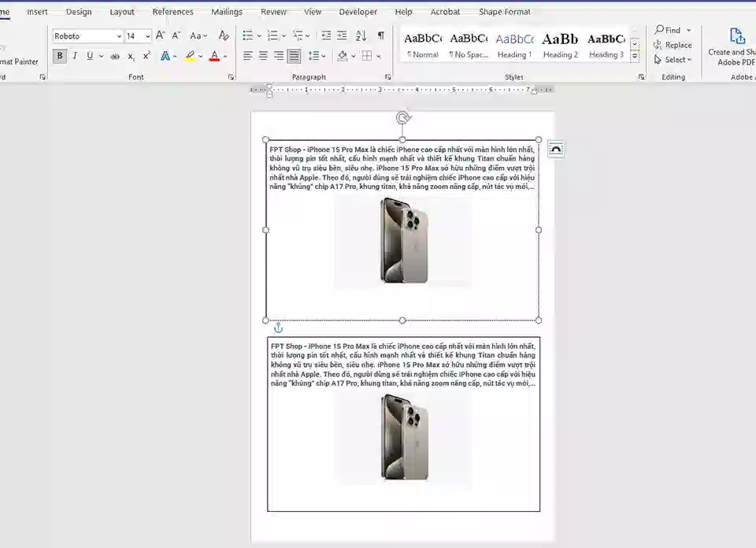The height and width of the screenshot is (548, 756).
Task: Apply the No Spacing style
Action: (469, 46)
